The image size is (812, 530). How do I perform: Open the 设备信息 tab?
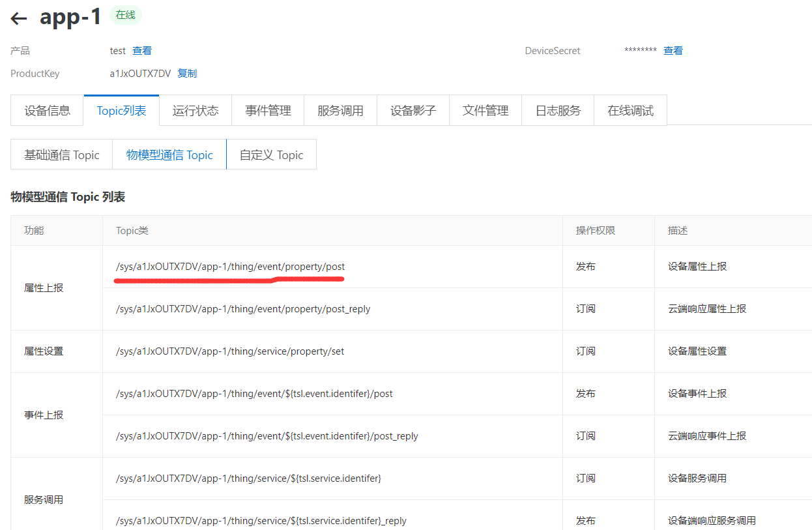pyautogui.click(x=48, y=110)
